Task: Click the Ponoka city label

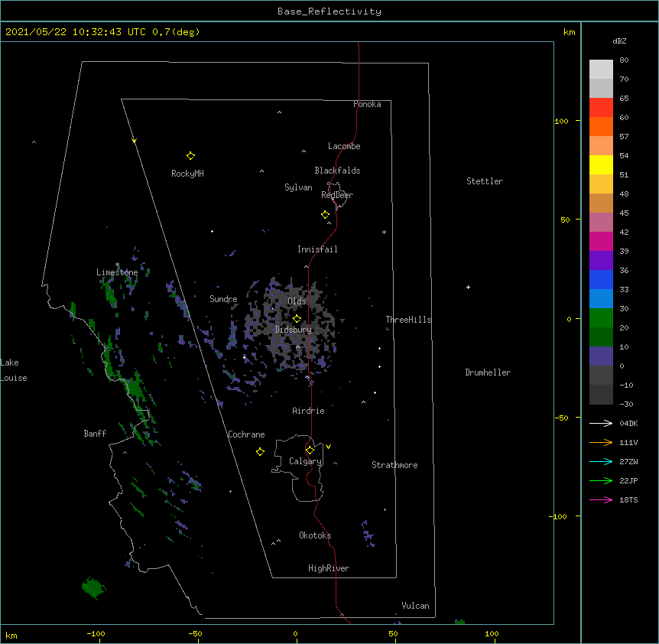Action: (x=367, y=104)
